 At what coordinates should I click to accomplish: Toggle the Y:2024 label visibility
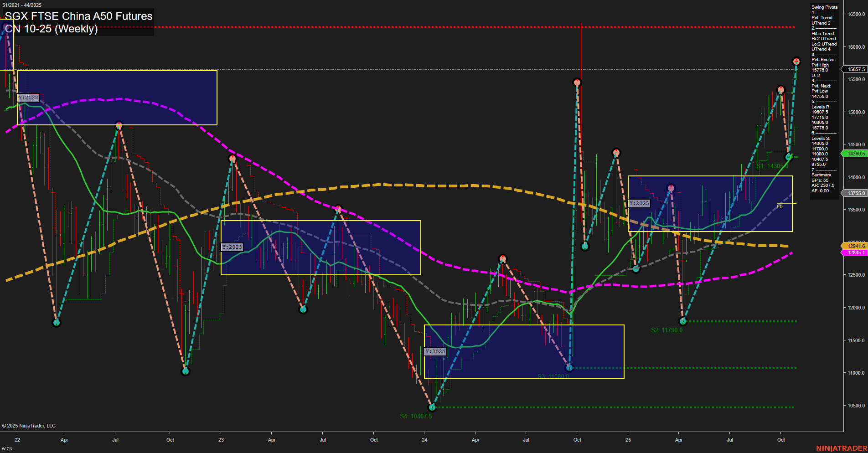[436, 351]
